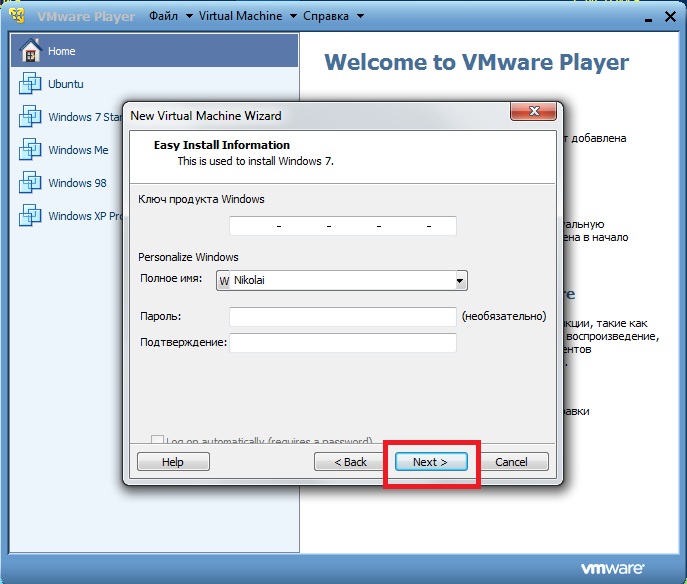
Task: Proceed with the Next > button
Action: tap(431, 462)
